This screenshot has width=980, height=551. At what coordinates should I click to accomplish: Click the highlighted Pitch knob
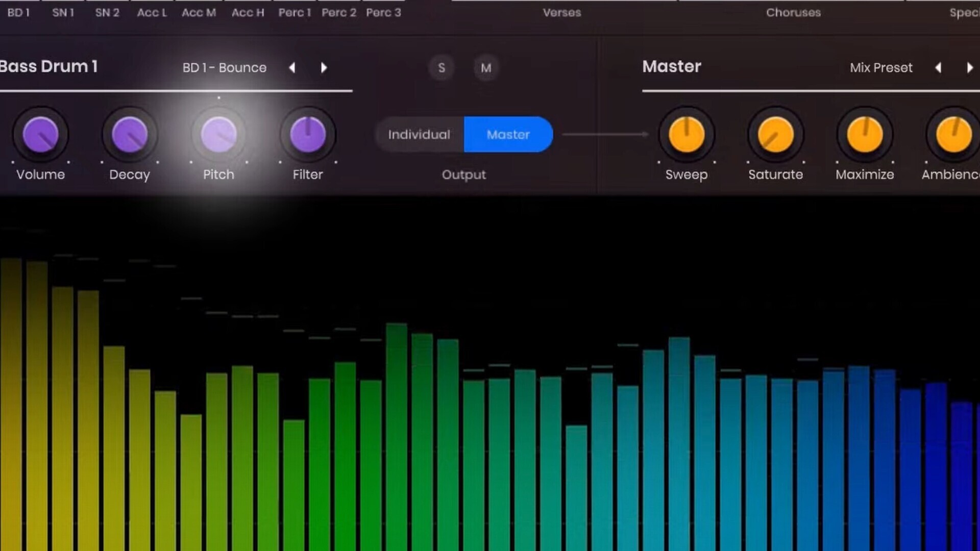219,135
